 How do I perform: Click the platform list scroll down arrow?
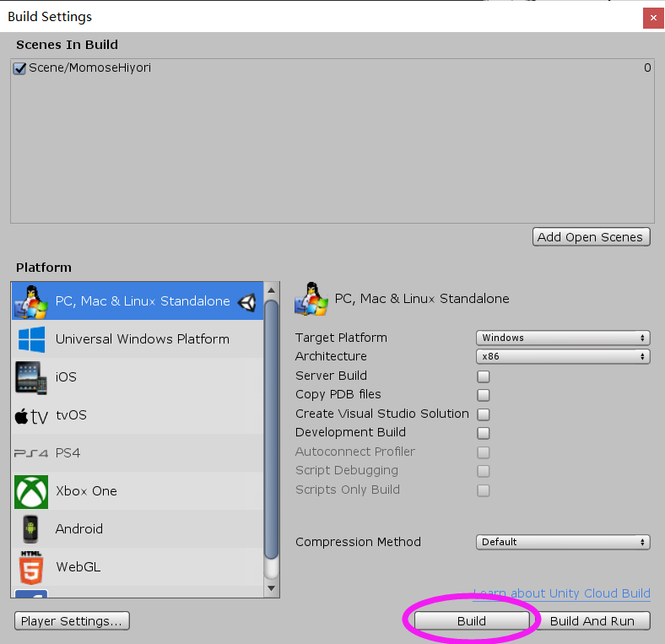pos(272,587)
